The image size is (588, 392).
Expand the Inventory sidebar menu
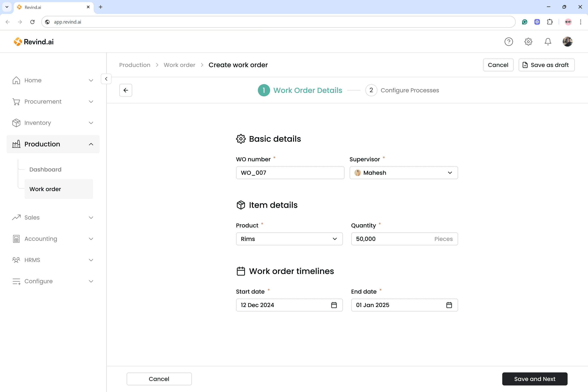pyautogui.click(x=53, y=123)
